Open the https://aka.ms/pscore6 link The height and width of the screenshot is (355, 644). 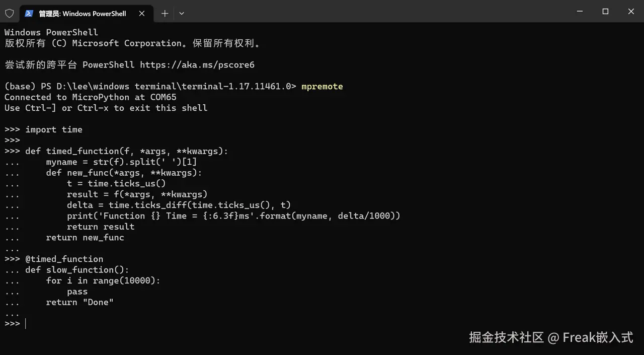[x=197, y=64]
